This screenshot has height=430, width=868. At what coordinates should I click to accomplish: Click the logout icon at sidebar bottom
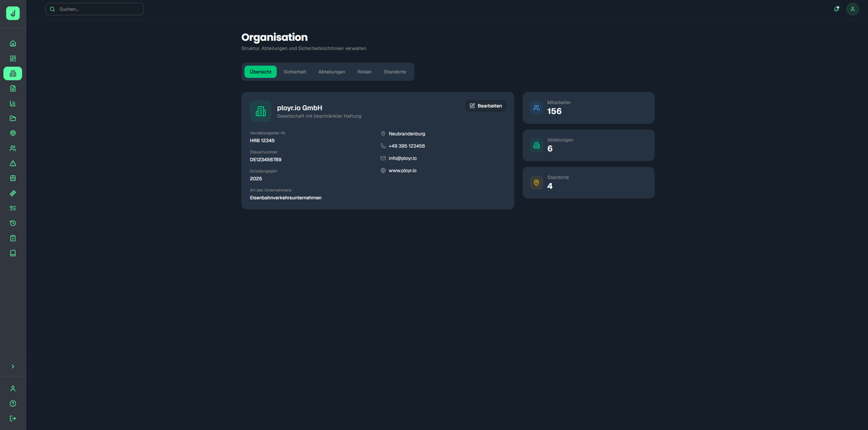coord(13,419)
